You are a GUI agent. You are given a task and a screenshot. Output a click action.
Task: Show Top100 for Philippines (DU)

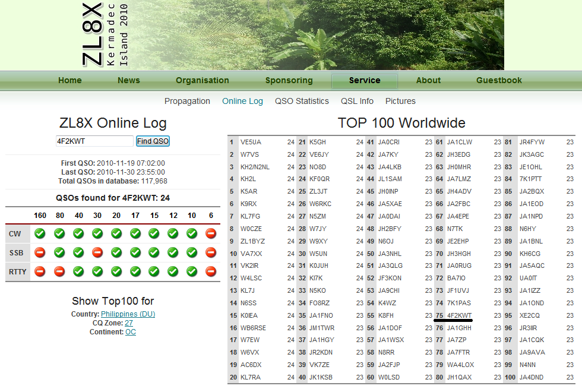(128, 314)
